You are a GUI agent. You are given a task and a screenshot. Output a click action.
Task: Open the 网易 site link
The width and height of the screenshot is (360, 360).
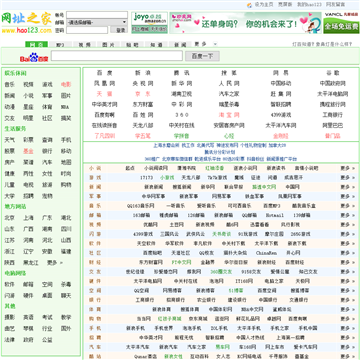coord(281,73)
